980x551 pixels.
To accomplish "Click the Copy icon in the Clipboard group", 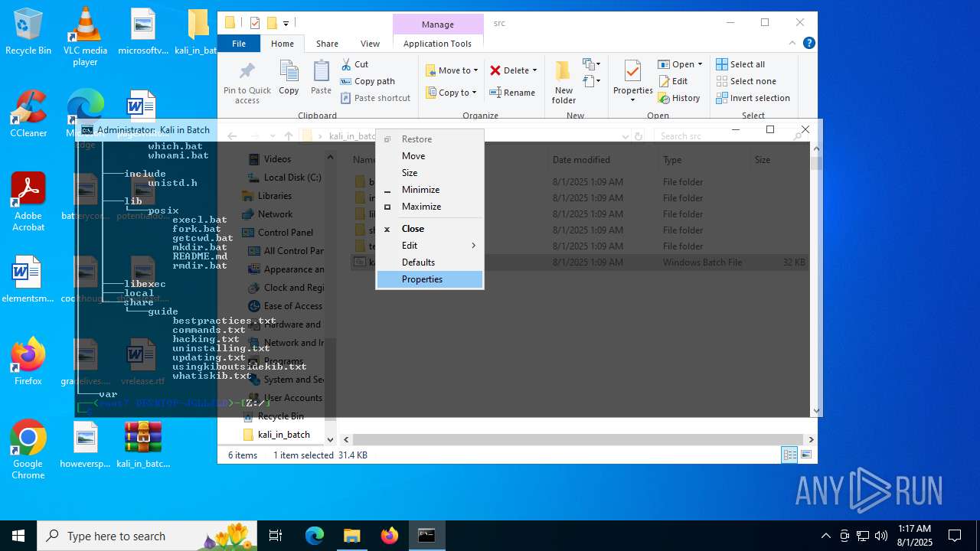I will click(289, 78).
